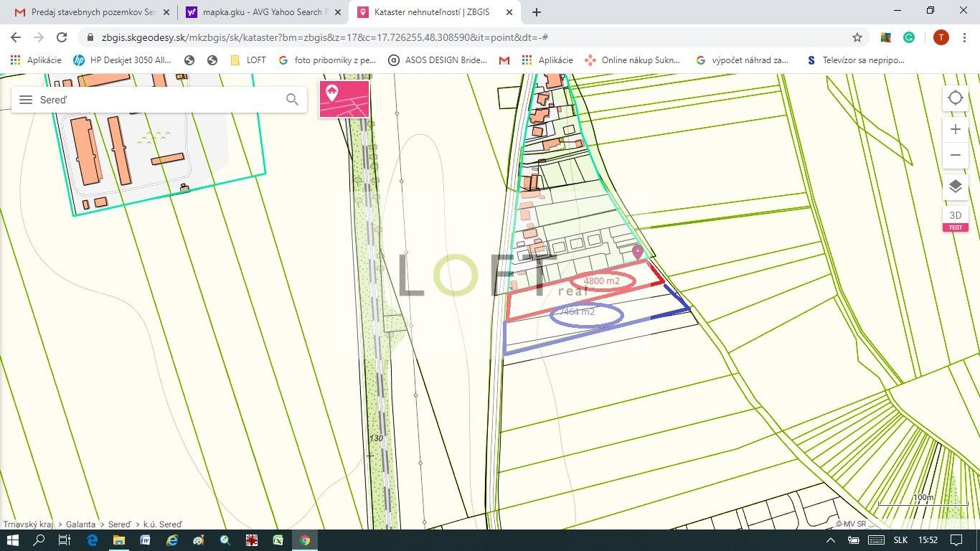Open the hamburger menu beside Sereď search
The image size is (980, 551).
(x=26, y=100)
